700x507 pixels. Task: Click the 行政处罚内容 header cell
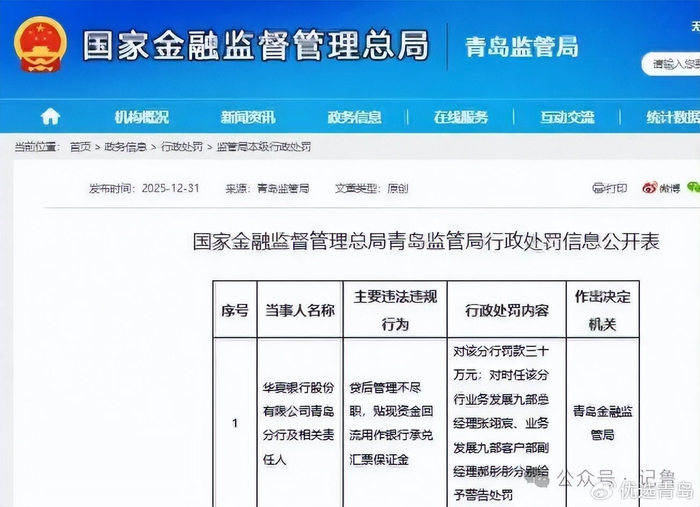(x=507, y=310)
